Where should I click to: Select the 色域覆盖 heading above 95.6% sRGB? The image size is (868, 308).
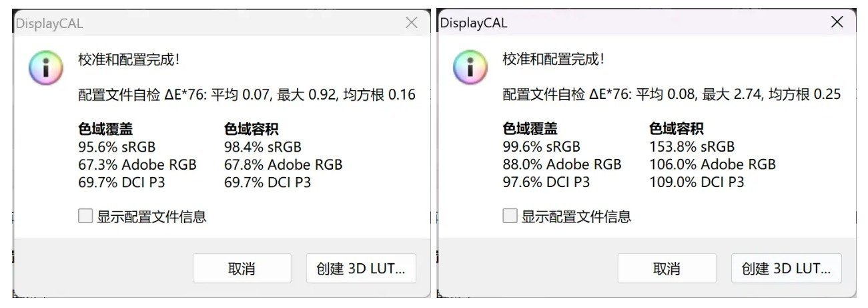click(105, 129)
